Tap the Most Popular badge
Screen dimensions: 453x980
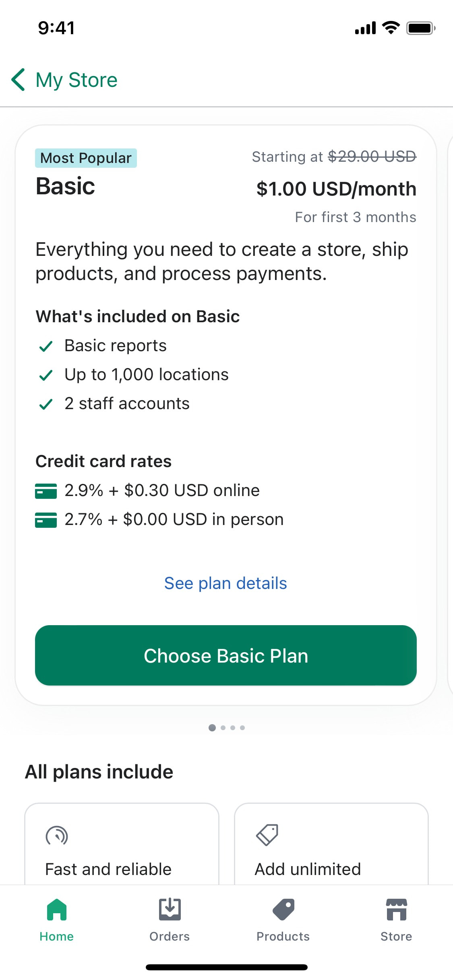86,158
